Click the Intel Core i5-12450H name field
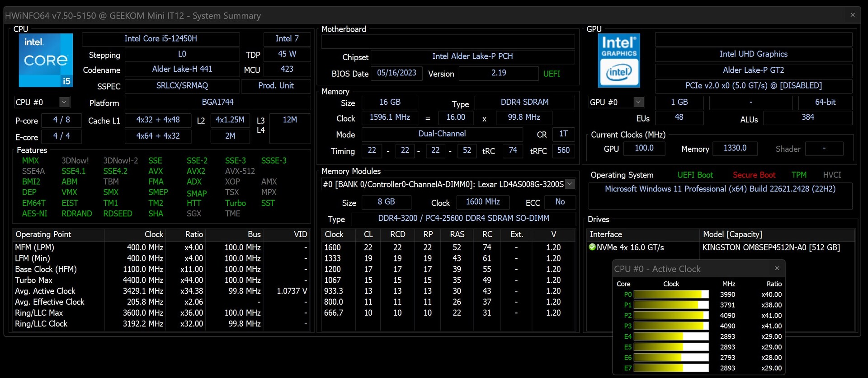868x378 pixels. (x=160, y=39)
